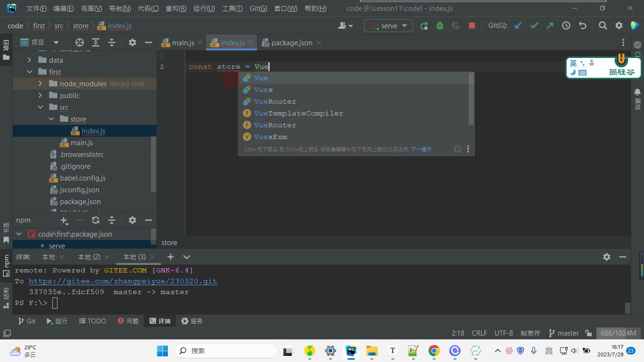Viewport: 644px width, 362px height.
Task: Open terminal tab dropdown chevron
Action: [x=187, y=257]
